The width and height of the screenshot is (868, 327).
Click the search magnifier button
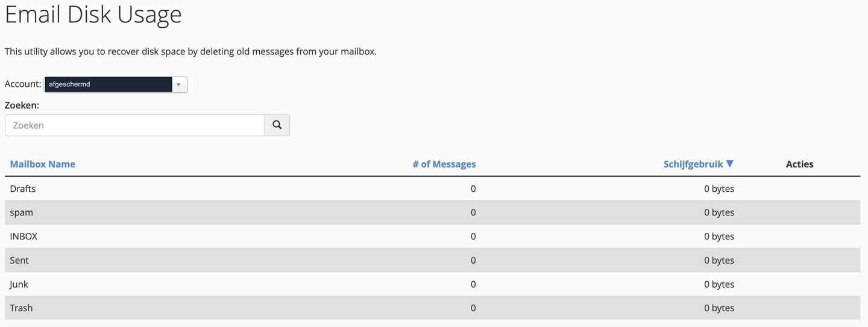click(277, 125)
